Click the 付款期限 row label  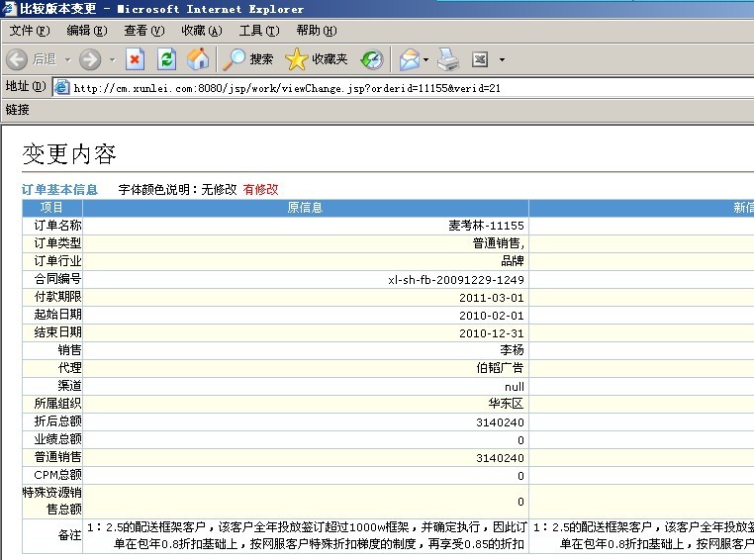pos(57,296)
